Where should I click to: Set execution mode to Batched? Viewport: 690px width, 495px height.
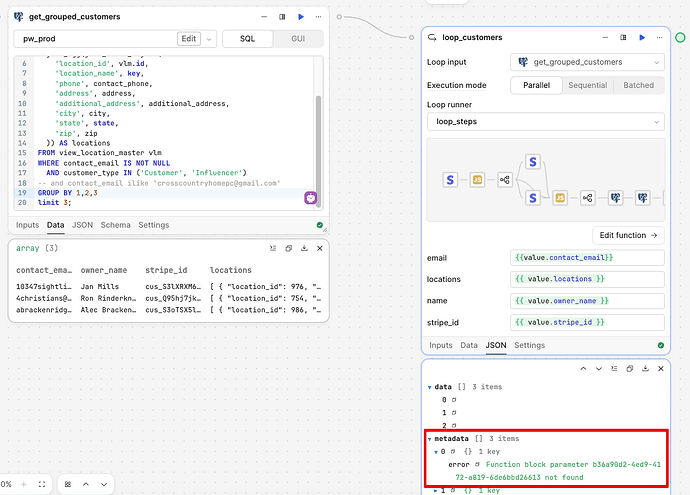[639, 85]
